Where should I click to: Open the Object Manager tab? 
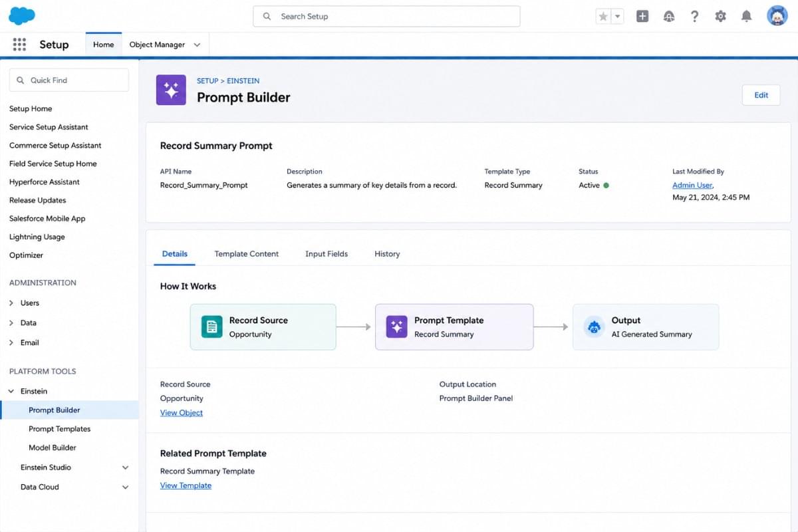click(x=157, y=45)
